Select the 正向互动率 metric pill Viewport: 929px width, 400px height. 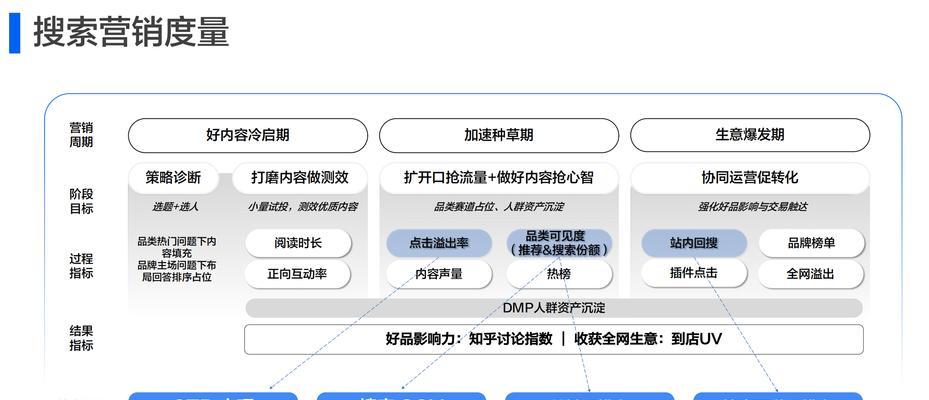(x=297, y=273)
